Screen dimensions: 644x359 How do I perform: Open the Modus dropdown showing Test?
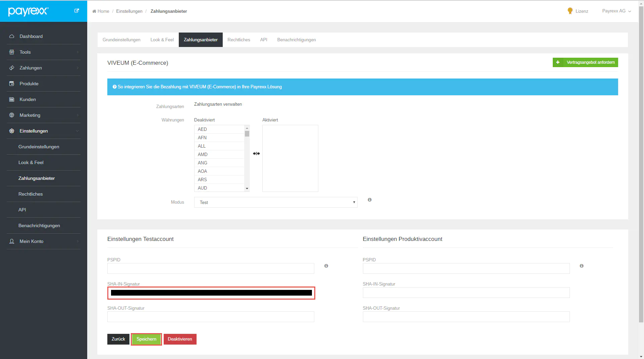click(276, 202)
